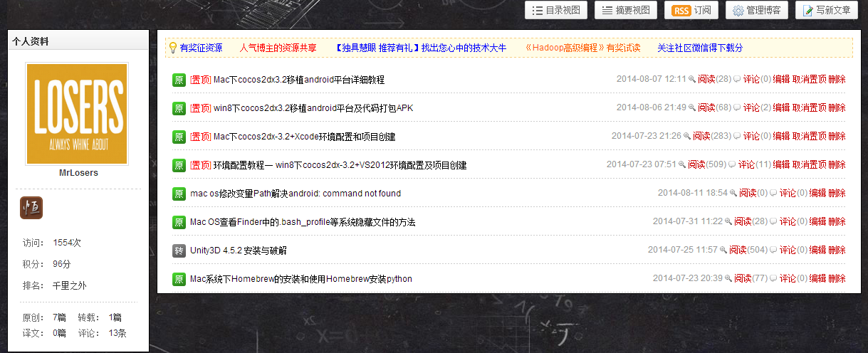Screen dimensions: 868x353
Task: Open the 目录视图 directory view button
Action: 556,11
